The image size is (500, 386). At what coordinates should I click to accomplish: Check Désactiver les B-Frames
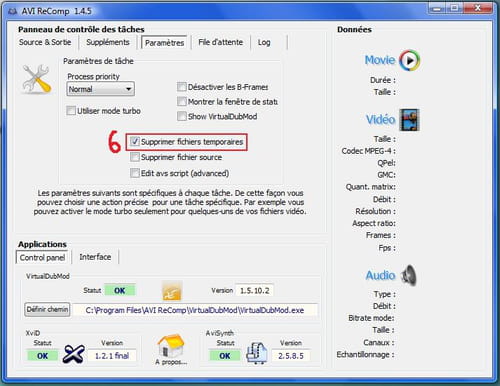pos(182,87)
